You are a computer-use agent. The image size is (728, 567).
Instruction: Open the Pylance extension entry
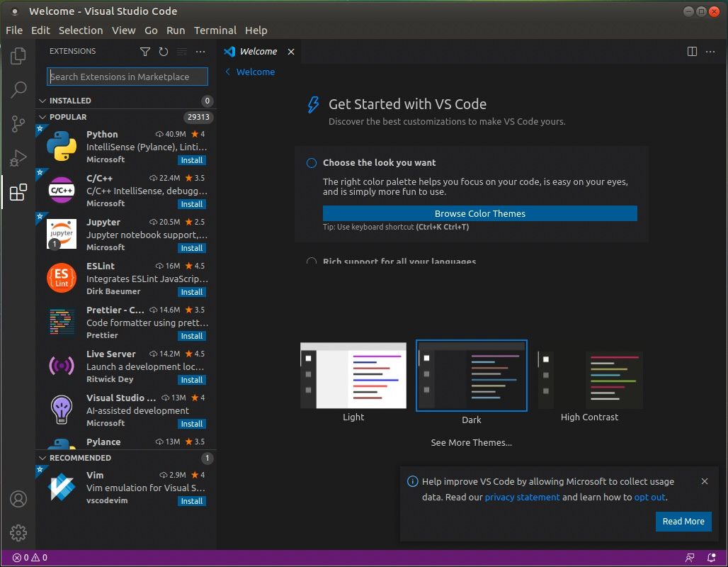(x=125, y=442)
